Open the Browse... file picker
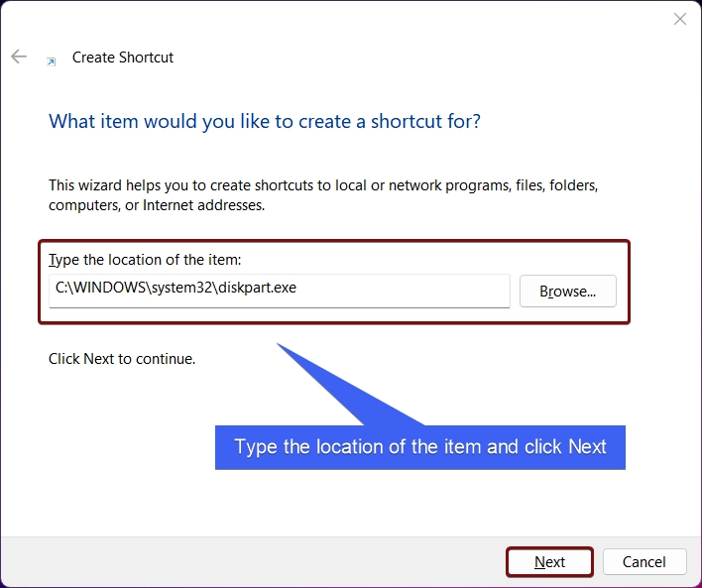 pyautogui.click(x=568, y=292)
